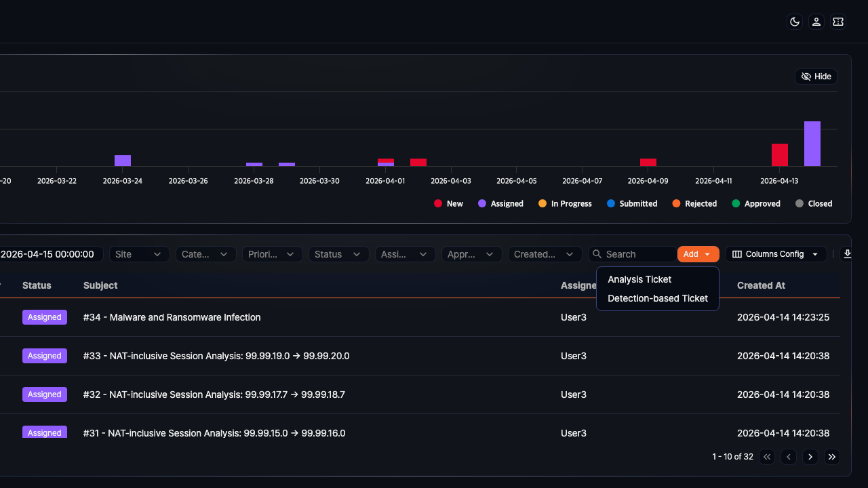Hide the chart with the Hide button

(x=816, y=77)
